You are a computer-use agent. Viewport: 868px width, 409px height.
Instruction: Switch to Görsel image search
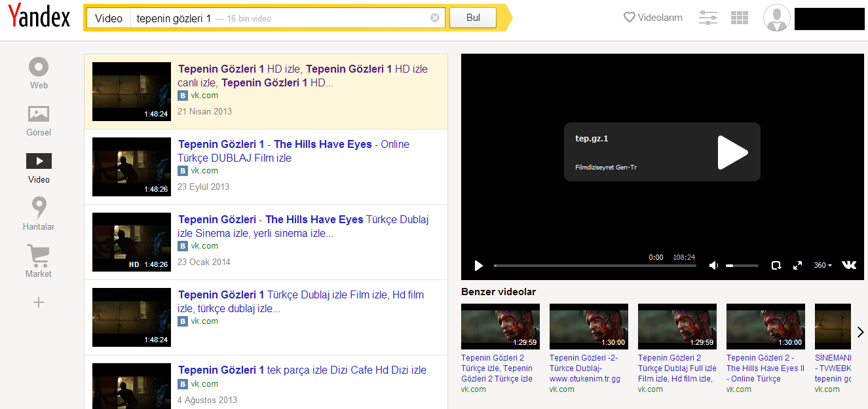[x=39, y=120]
